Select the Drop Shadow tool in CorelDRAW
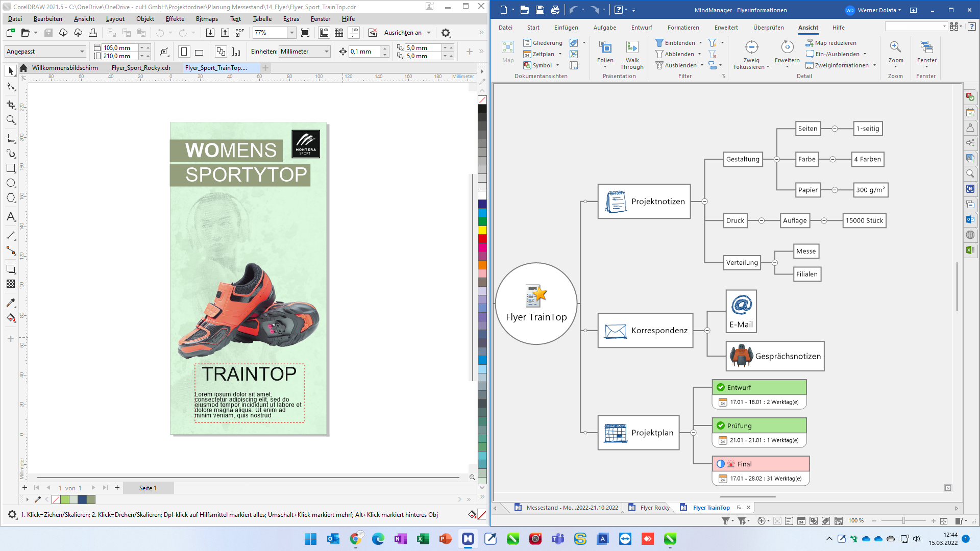980x551 pixels. (11, 269)
